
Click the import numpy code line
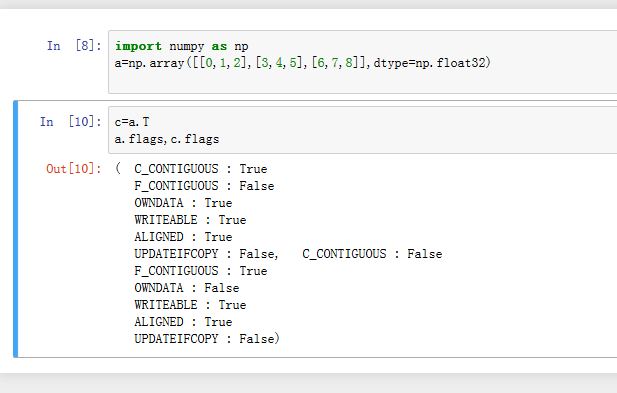181,46
